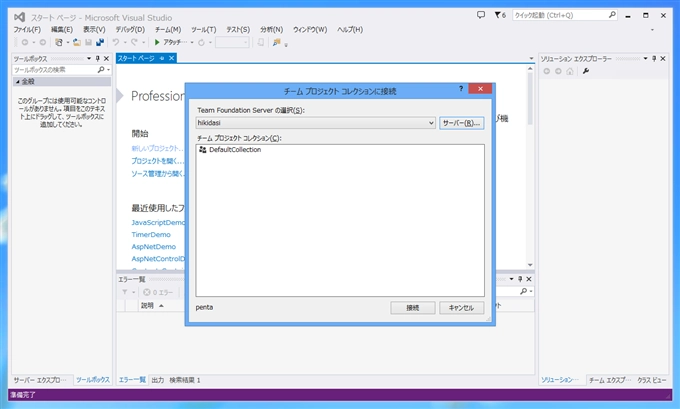
Task: Close the Toolbox panel
Action: coord(106,59)
